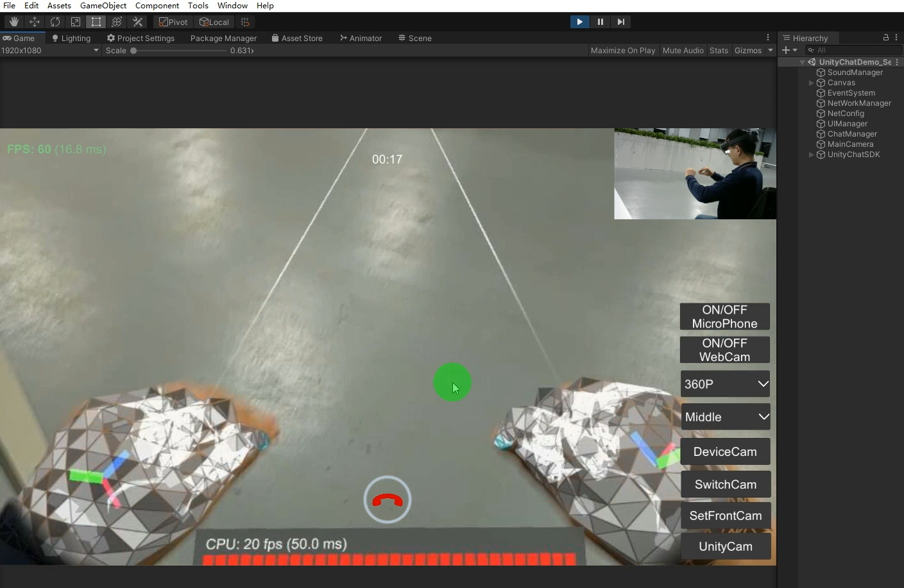This screenshot has width=904, height=588.
Task: Click the SoundManager cube icon
Action: click(x=821, y=72)
